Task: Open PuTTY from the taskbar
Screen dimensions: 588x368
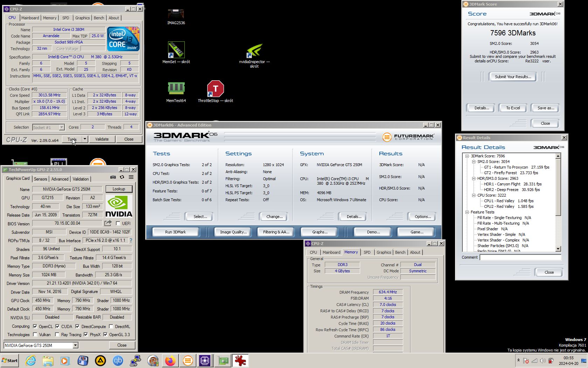Action: (135, 360)
